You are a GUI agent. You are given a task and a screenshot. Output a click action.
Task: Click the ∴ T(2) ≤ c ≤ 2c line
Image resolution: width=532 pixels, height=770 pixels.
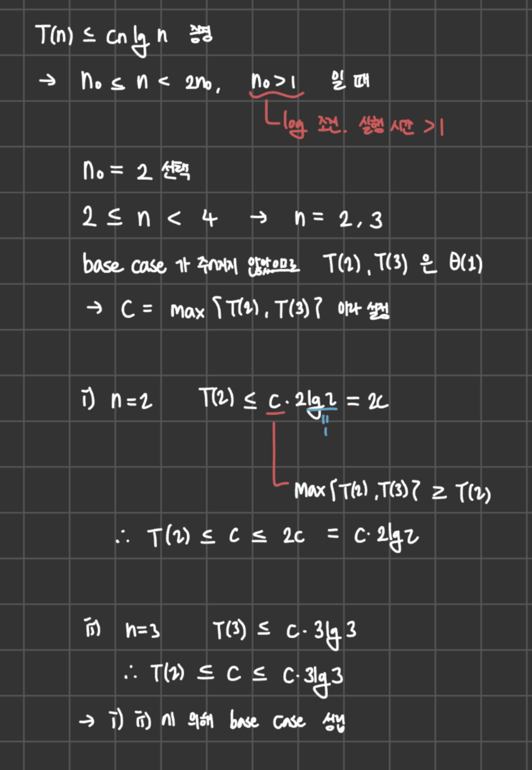click(266, 539)
